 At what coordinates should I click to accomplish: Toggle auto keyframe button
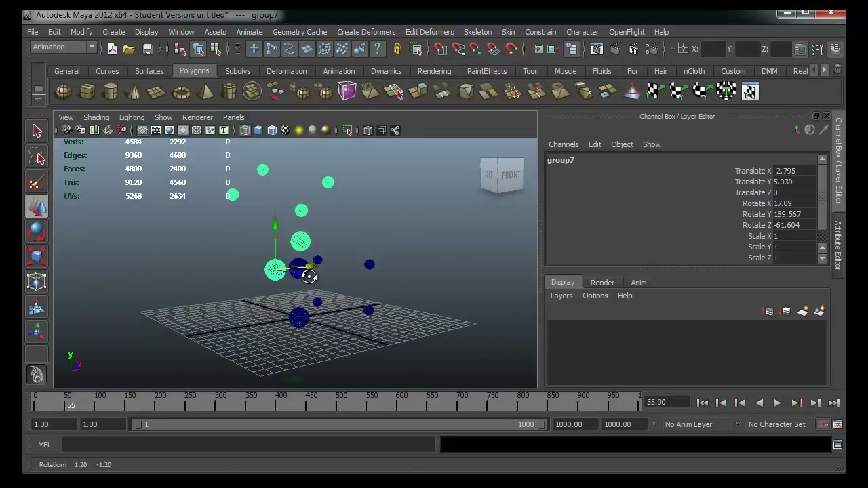tap(823, 424)
